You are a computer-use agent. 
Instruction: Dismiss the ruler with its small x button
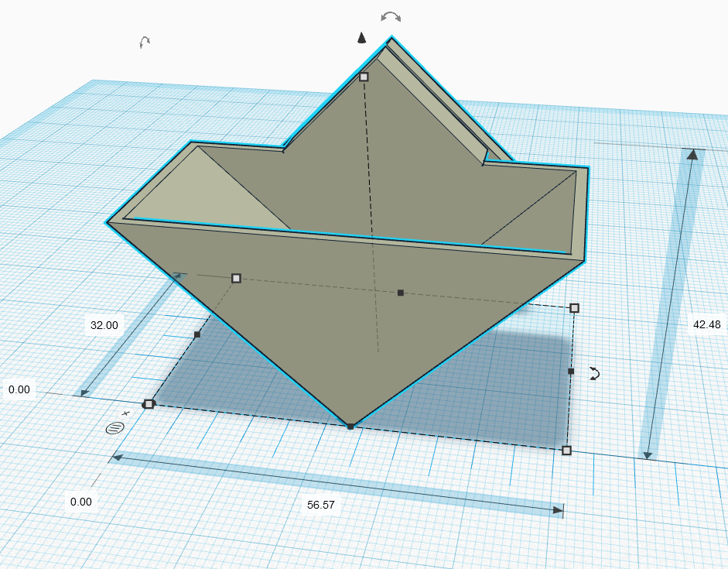(125, 413)
